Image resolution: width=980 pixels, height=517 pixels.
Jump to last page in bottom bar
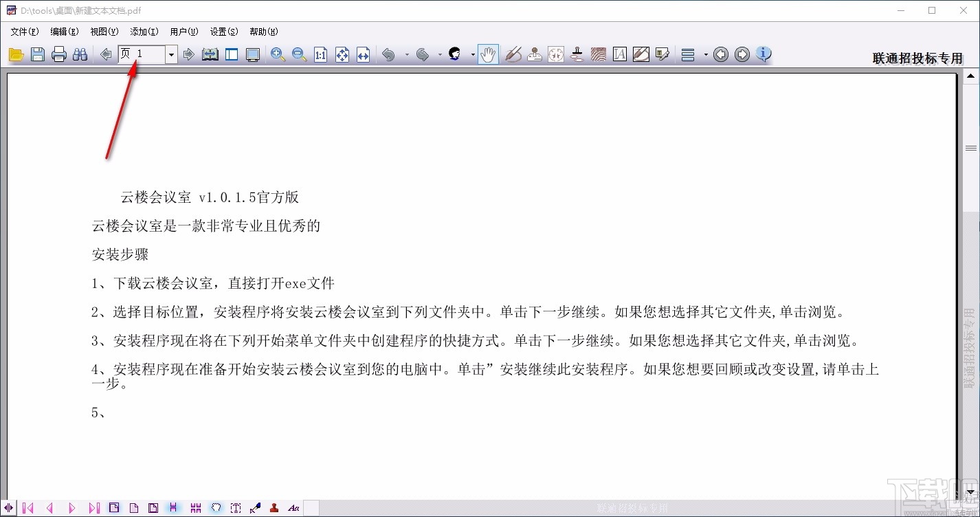pyautogui.click(x=94, y=508)
